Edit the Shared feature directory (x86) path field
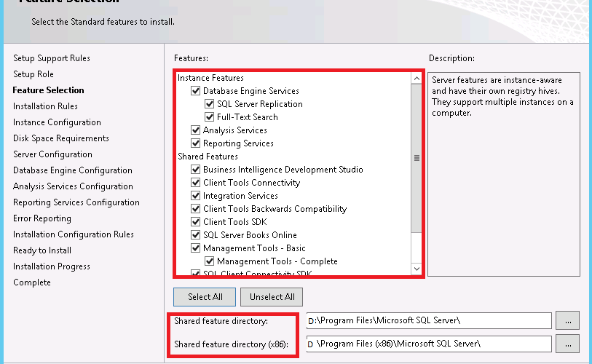This screenshot has height=364, width=592. click(429, 344)
